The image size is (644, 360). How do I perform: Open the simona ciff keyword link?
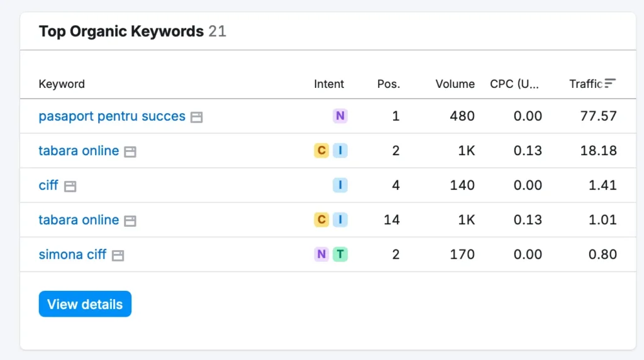point(73,254)
